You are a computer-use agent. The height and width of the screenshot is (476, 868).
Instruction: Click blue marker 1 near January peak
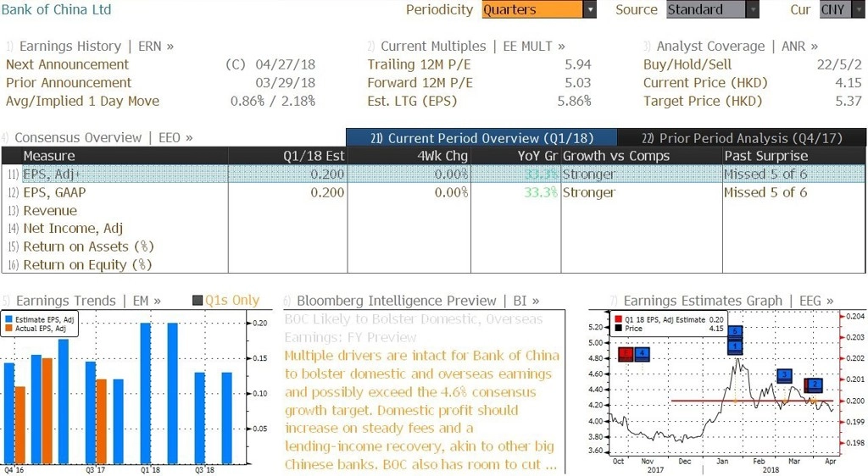pyautogui.click(x=735, y=346)
